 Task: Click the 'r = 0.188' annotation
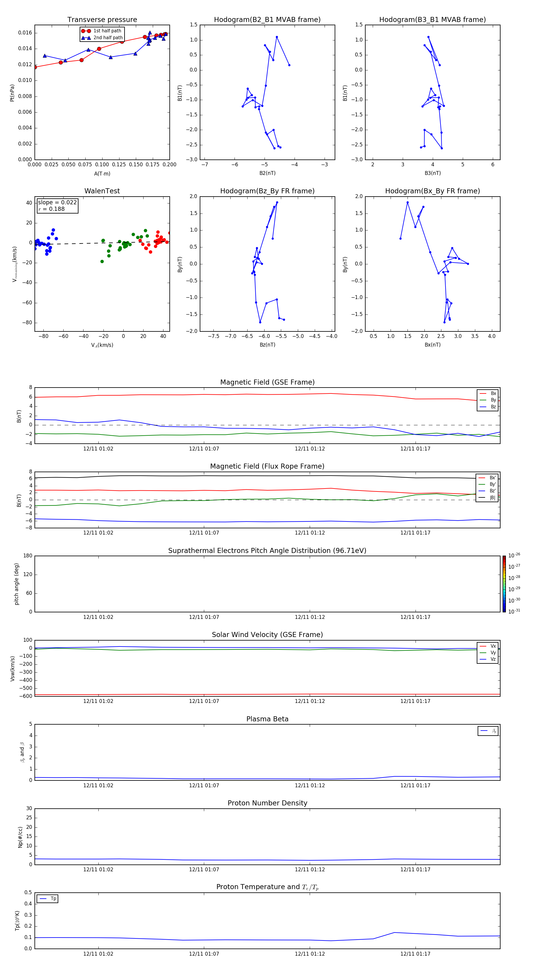coord(51,209)
